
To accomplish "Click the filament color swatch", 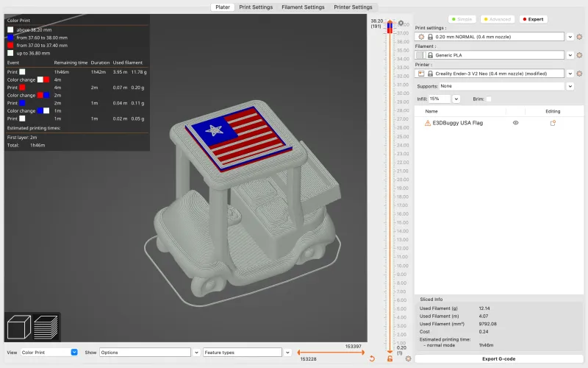I will [x=420, y=55].
